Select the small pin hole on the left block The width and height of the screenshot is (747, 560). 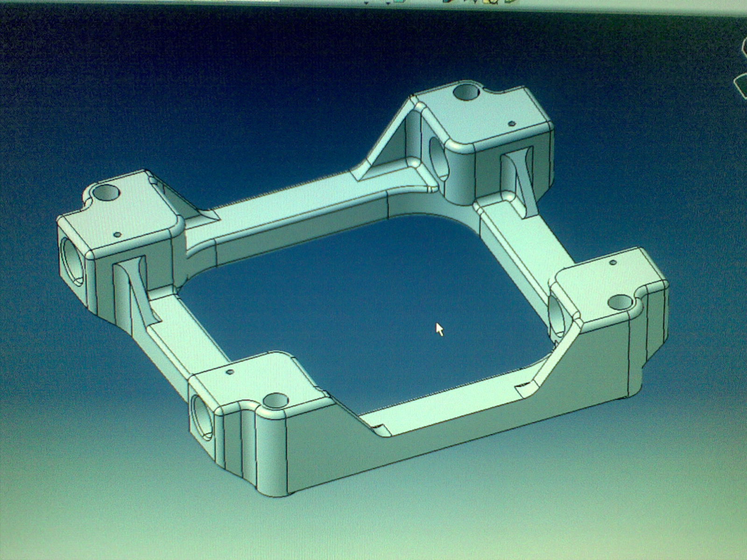[118, 235]
